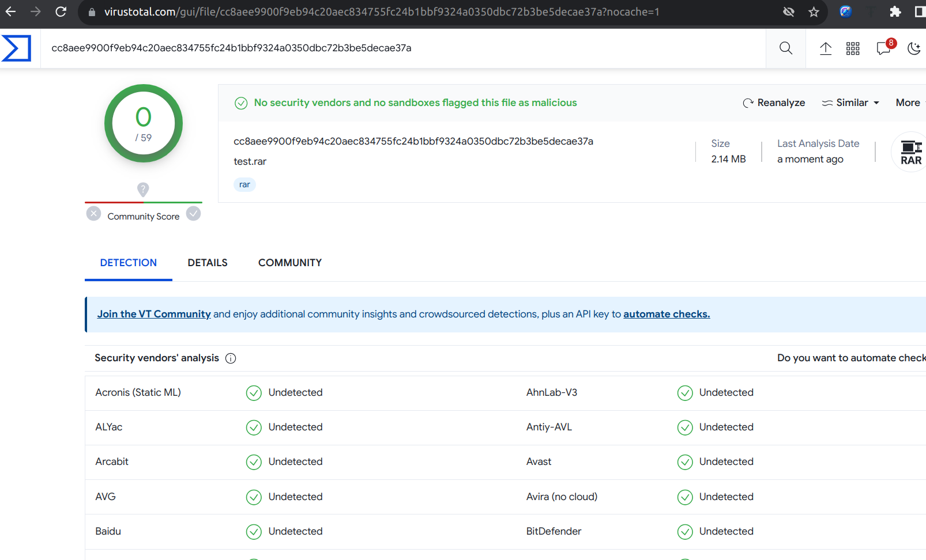Click the Avast Undetected check icon

click(x=685, y=462)
